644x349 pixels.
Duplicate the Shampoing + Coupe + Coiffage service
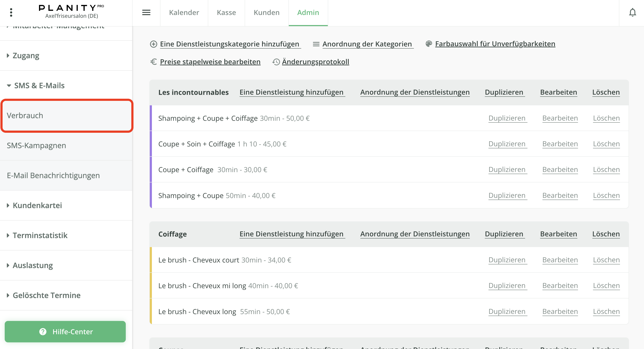507,118
